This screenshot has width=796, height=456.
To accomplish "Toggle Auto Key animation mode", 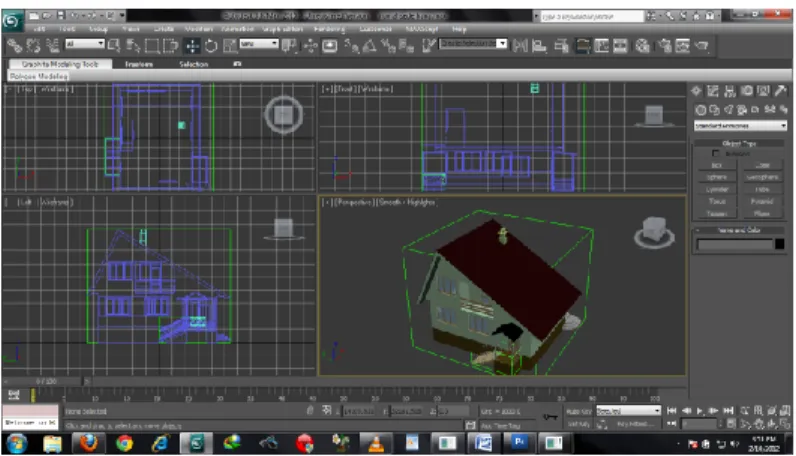I will click(579, 411).
